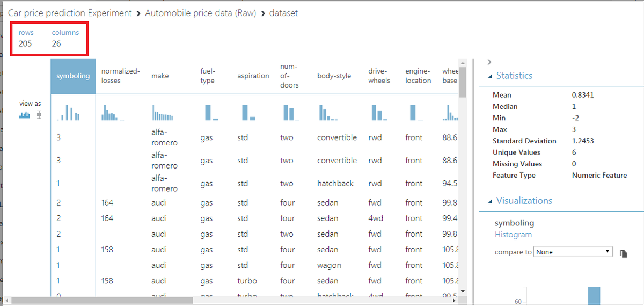The width and height of the screenshot is (644, 306).
Task: Collapse the Statistics section
Action: click(489, 76)
